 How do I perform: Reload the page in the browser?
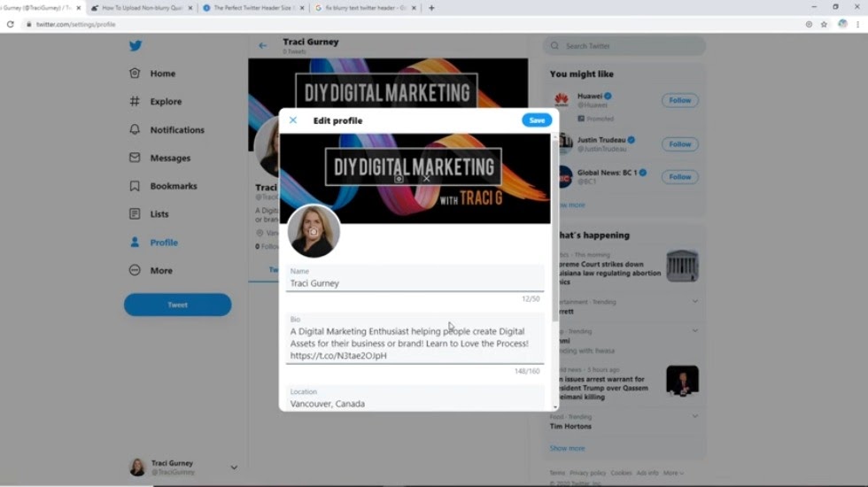[11, 24]
